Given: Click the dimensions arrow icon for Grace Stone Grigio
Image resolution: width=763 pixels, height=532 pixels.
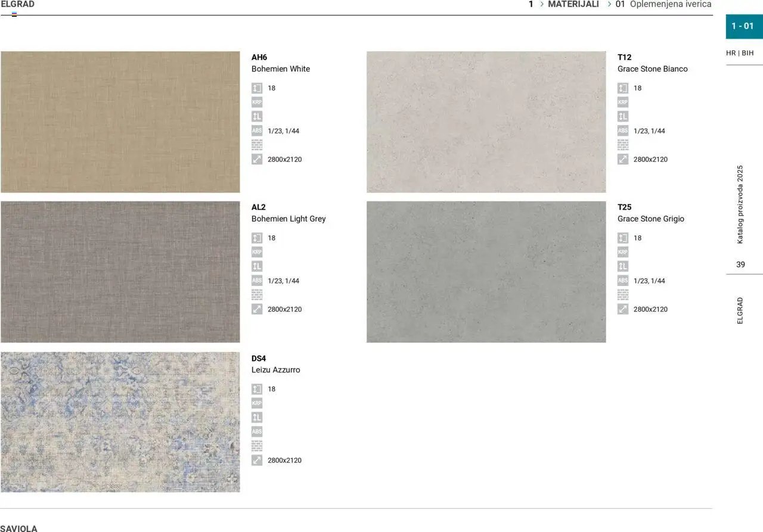Looking at the screenshot, I should (x=623, y=309).
